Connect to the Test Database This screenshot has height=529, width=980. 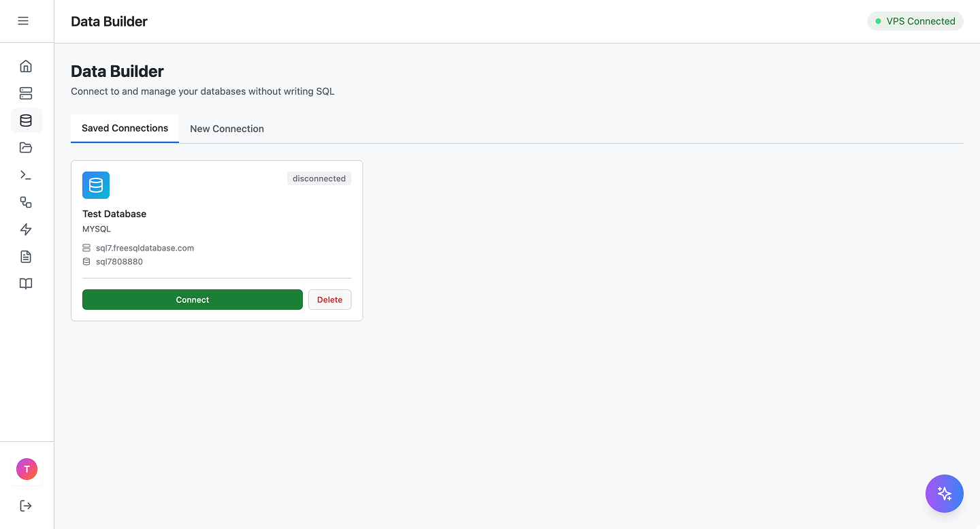click(193, 300)
